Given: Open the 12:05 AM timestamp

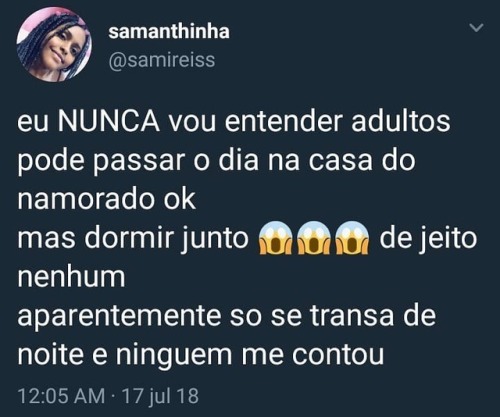Looking at the screenshot, I should coord(61,396).
